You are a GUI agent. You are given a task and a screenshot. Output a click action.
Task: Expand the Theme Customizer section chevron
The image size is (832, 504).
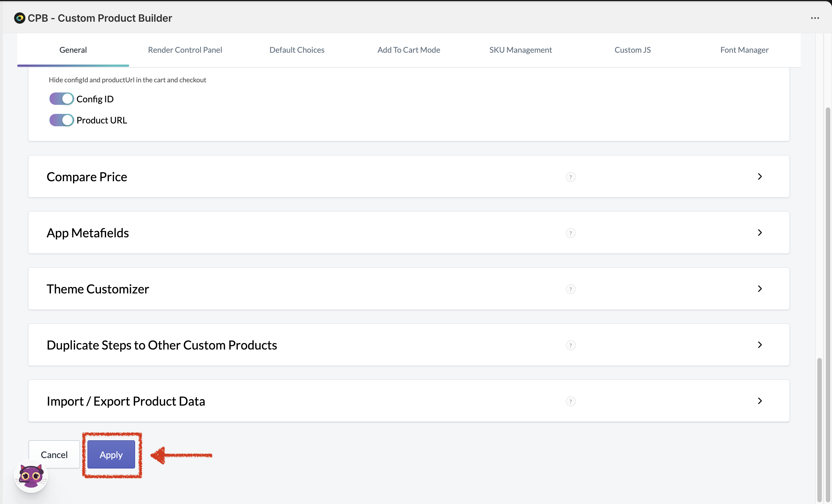[760, 289]
